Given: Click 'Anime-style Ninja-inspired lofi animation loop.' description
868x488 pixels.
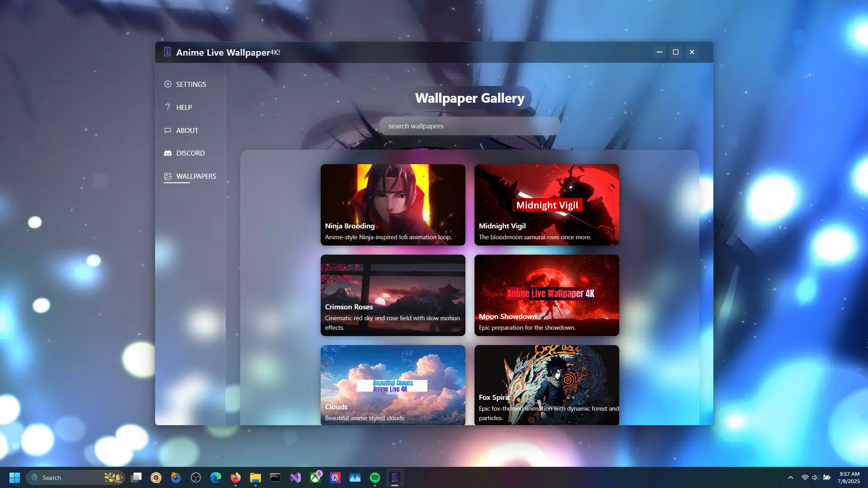Looking at the screenshot, I should [x=388, y=237].
